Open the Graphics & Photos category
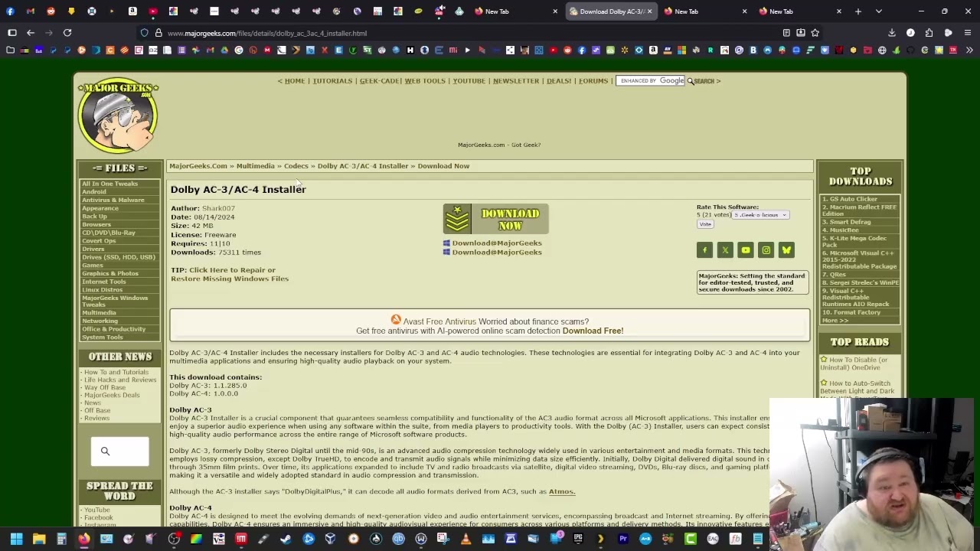This screenshot has height=551, width=980. coord(110,273)
